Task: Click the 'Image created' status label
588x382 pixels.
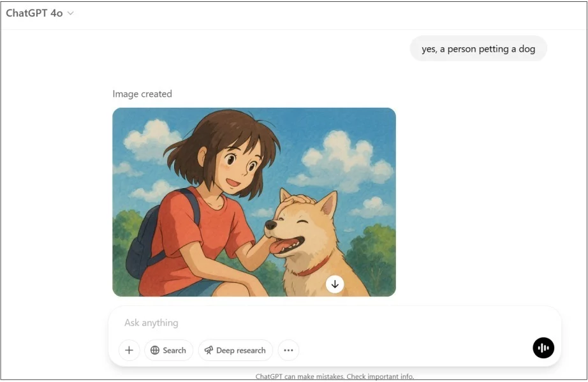Action: pos(142,94)
